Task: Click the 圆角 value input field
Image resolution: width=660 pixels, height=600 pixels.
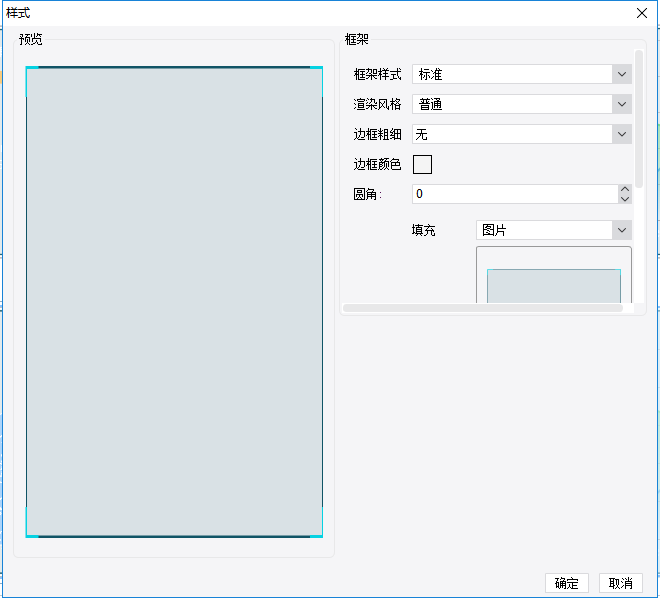Action: [x=515, y=194]
